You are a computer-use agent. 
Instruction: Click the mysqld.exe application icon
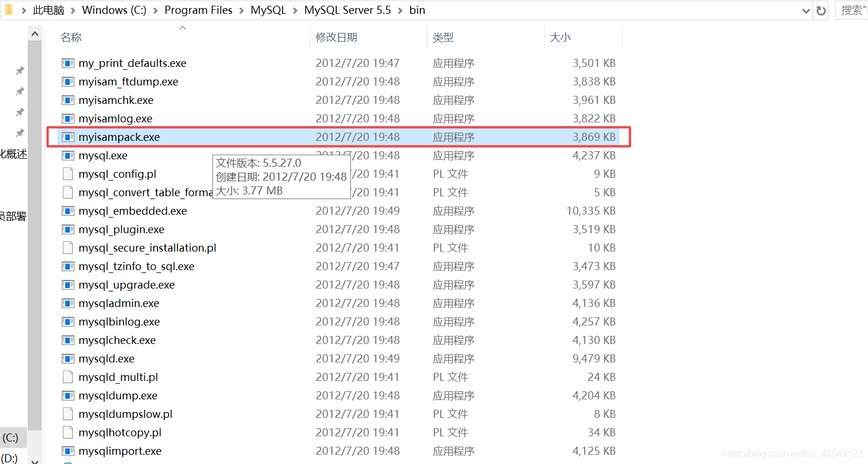(68, 359)
